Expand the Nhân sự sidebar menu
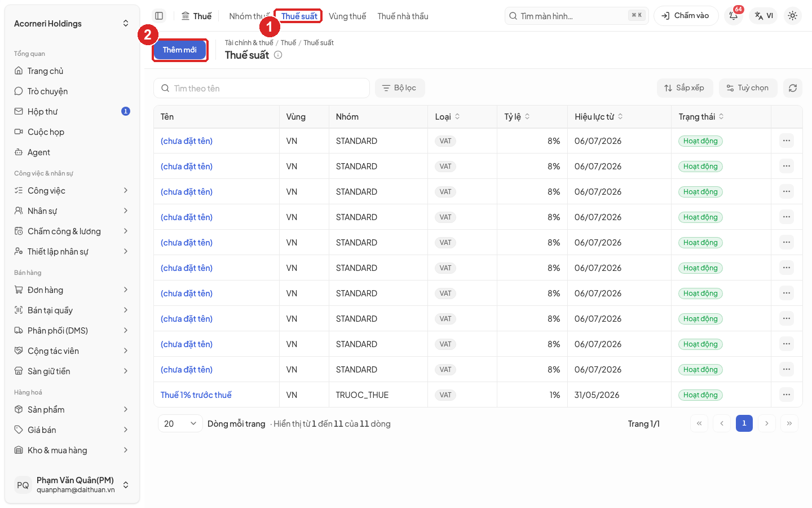This screenshot has width=812, height=508. (x=72, y=211)
